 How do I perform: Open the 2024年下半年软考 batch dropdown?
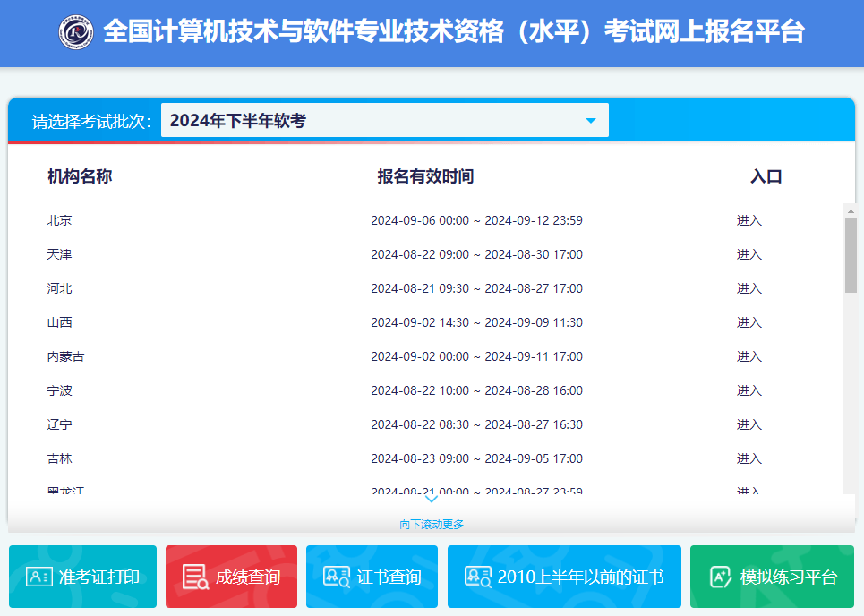coord(385,119)
